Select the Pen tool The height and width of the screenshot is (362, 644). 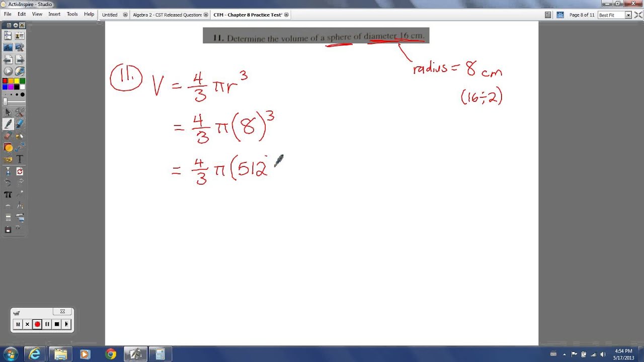point(8,124)
